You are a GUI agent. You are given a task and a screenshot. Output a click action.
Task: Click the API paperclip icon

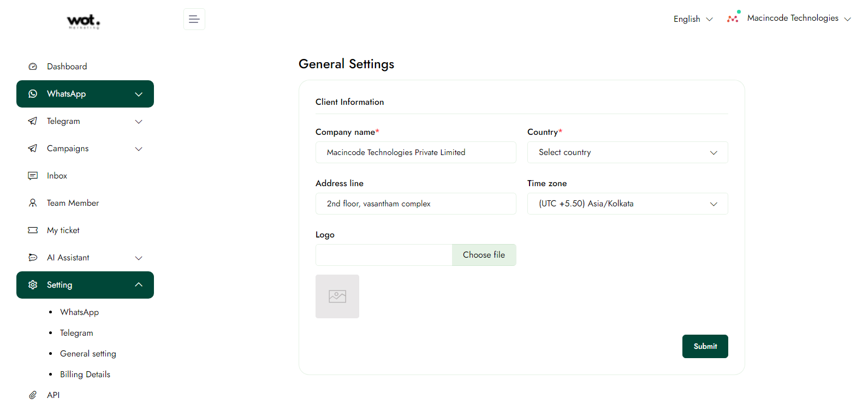(33, 395)
